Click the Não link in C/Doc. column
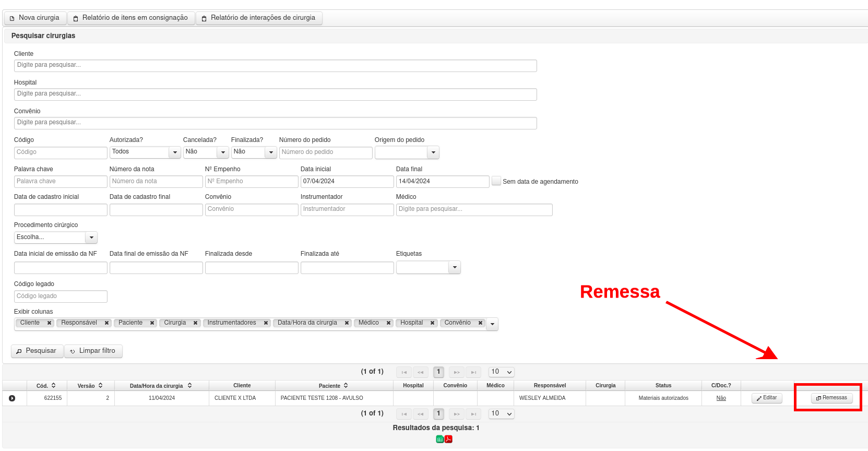868x451 pixels. click(721, 398)
